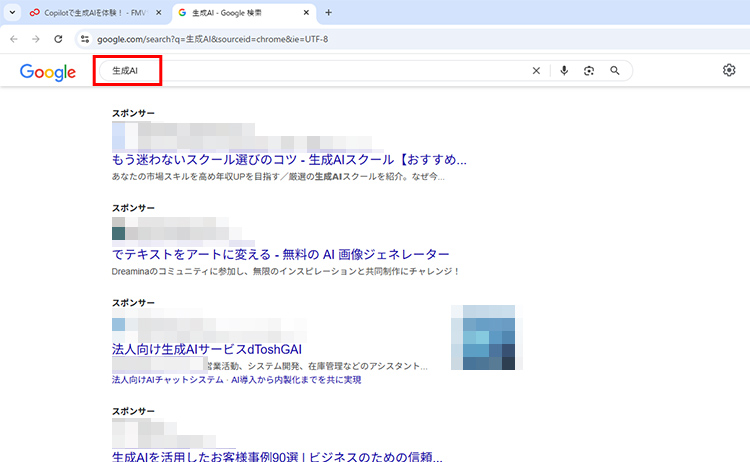This screenshot has width=750, height=462.
Task: Open the 法人向け生成AIサービス link
Action: 207,350
